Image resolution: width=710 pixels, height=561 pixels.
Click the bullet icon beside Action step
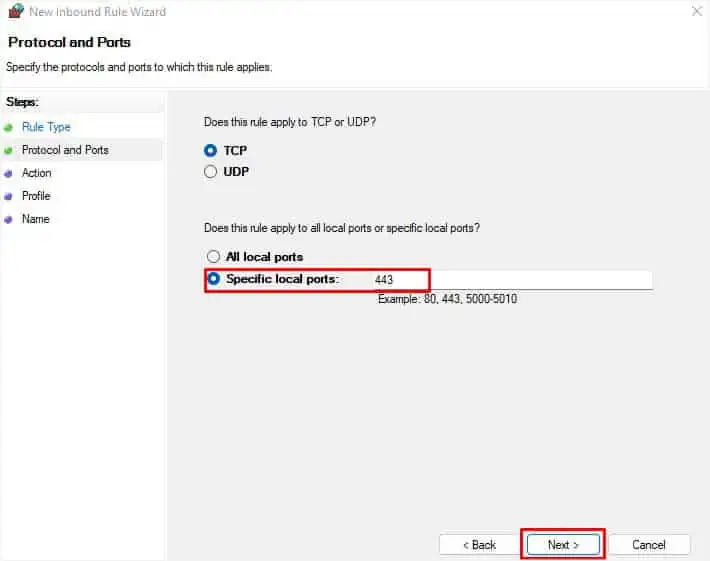[9, 174]
